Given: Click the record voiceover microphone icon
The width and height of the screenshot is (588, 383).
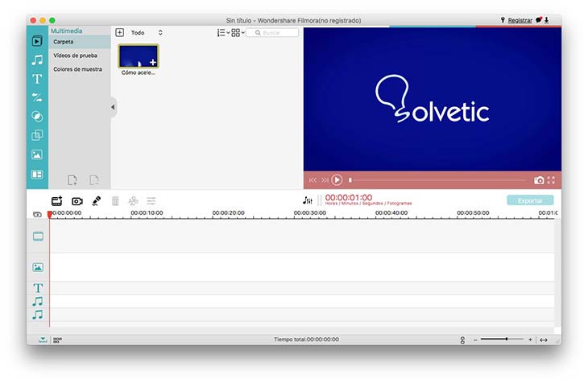Looking at the screenshot, I should pyautogui.click(x=97, y=201).
